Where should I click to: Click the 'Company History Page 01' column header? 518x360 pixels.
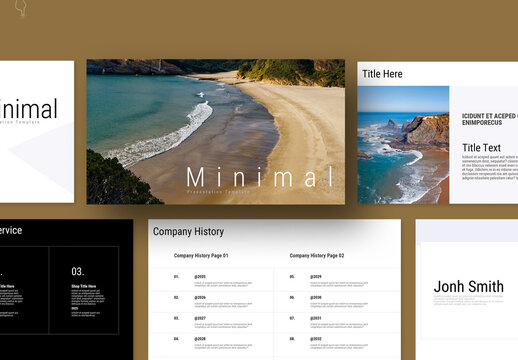[201, 256]
